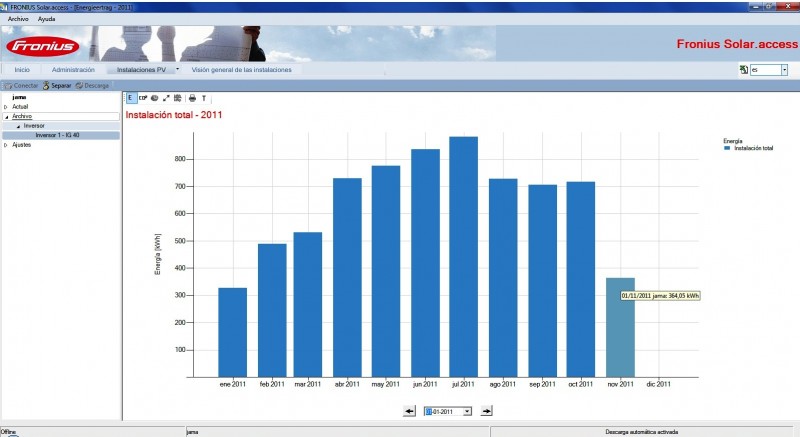
Task: Open the data table grid icon
Action: click(178, 98)
